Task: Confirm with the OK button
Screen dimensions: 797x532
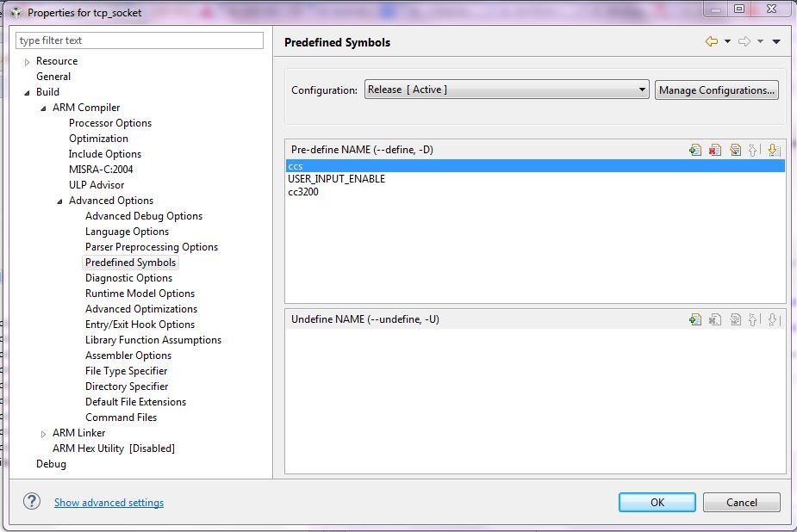Action: pos(657,502)
